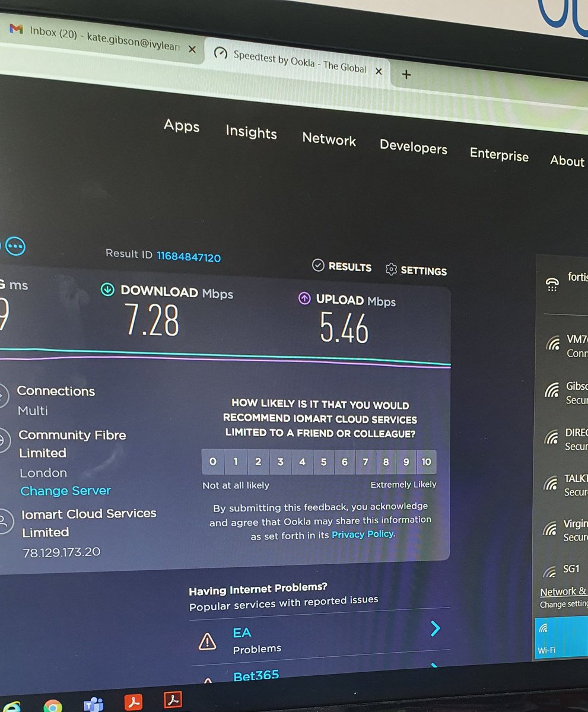Screen dimensions: 588x712
Task: Close the Speedtest by Ookla tab
Action: pos(379,71)
